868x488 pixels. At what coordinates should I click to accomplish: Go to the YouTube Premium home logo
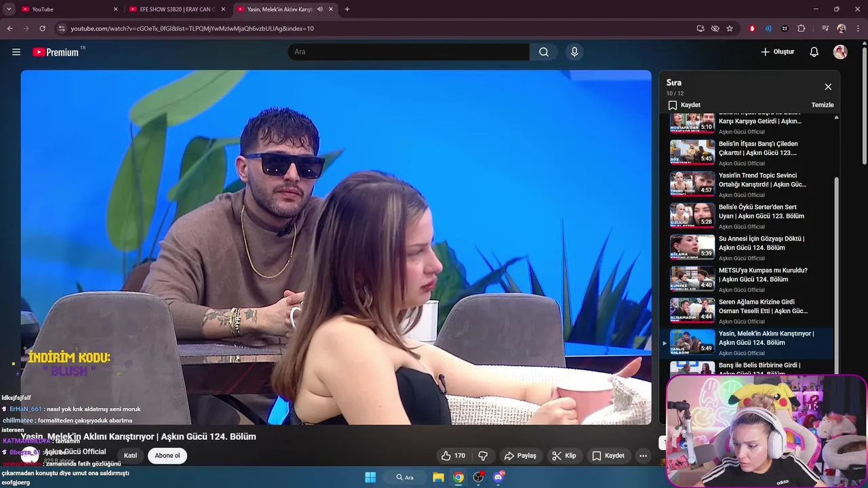[x=56, y=52]
